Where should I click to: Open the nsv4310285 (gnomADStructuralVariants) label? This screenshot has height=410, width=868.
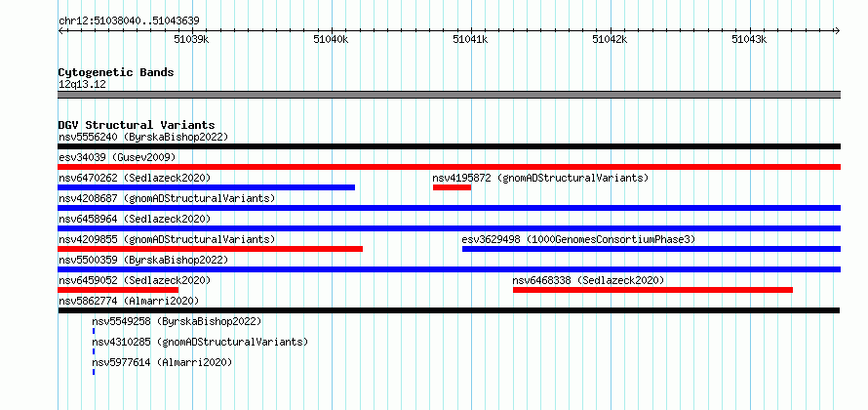pos(200,342)
